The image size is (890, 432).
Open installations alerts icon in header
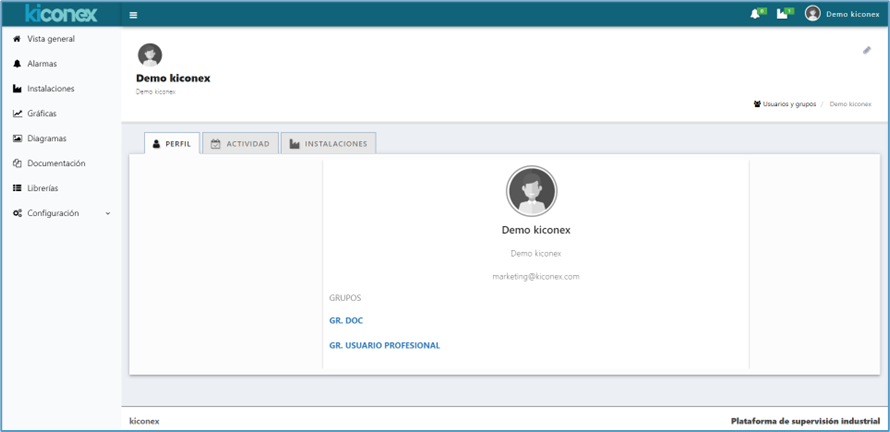click(x=783, y=14)
